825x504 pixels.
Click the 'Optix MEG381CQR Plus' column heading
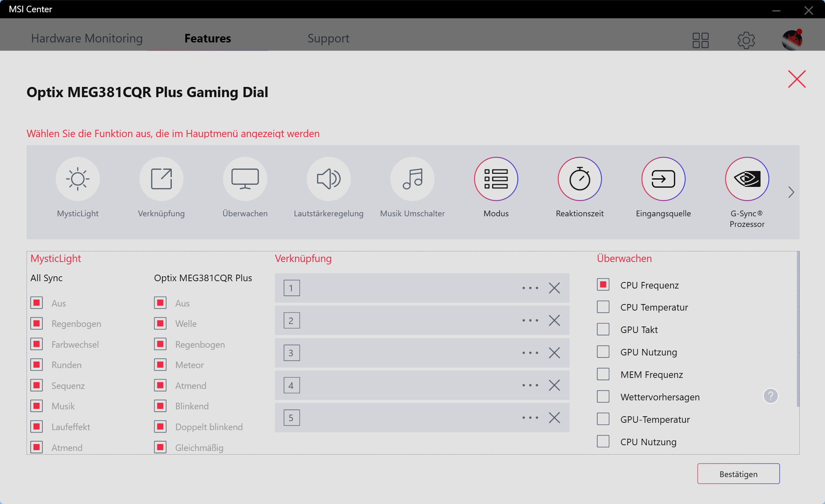203,278
